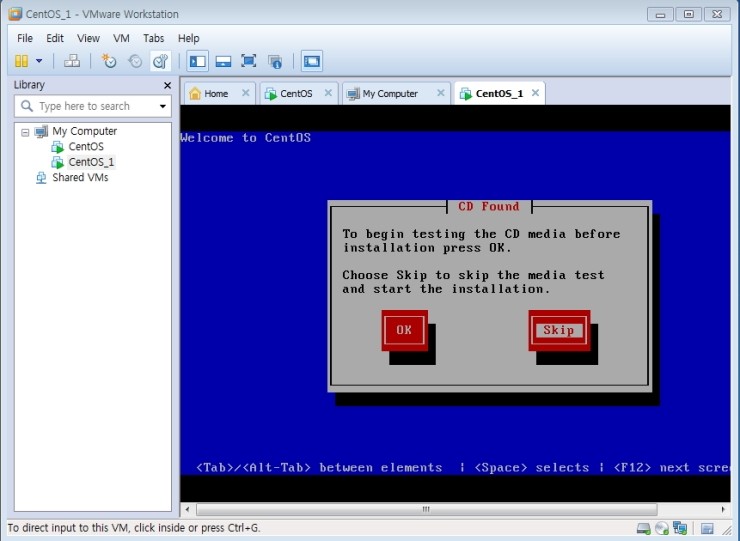
Task: Open the library search dropdown arrow
Action: (x=163, y=106)
